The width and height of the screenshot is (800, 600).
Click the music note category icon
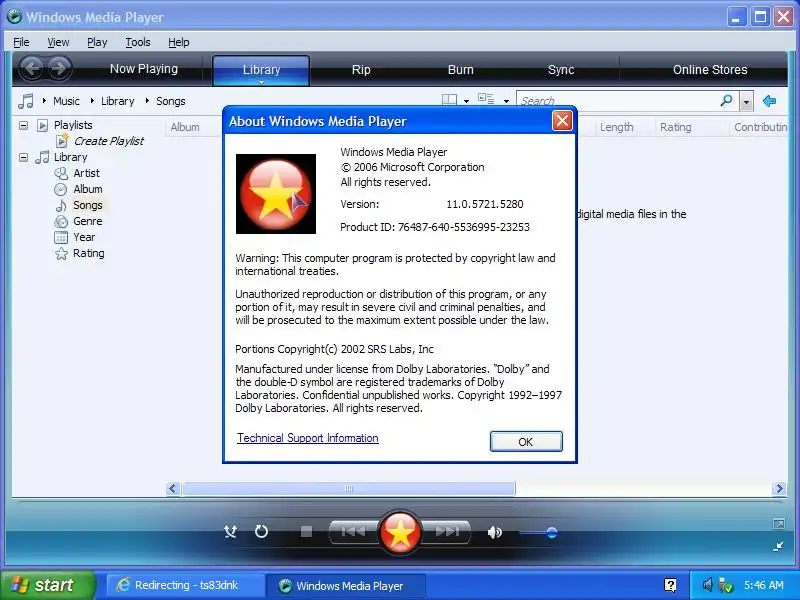26,101
